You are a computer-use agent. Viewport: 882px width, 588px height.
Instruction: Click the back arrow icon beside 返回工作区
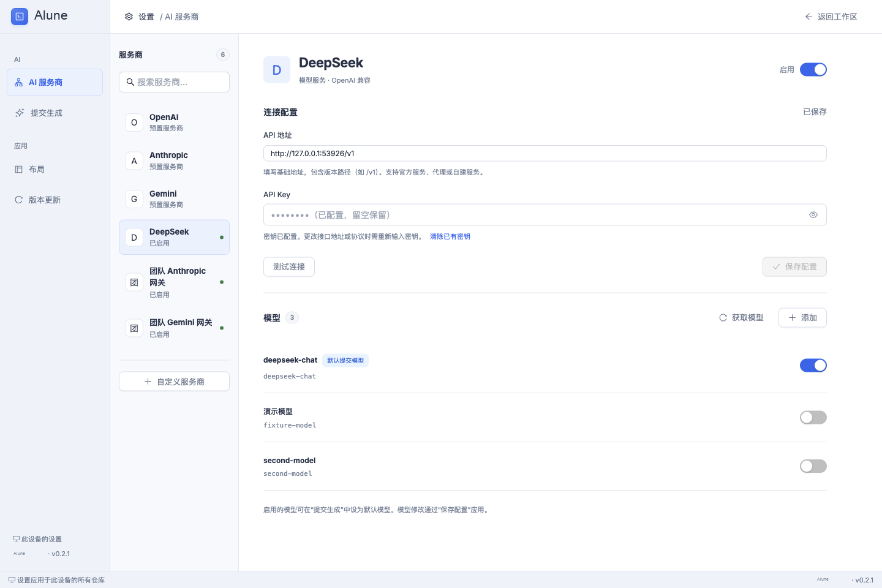pos(809,17)
